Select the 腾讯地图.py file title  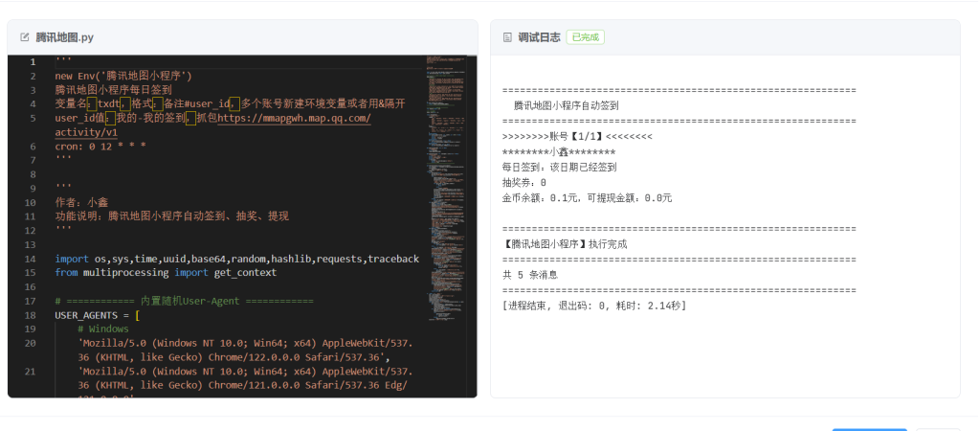64,37
